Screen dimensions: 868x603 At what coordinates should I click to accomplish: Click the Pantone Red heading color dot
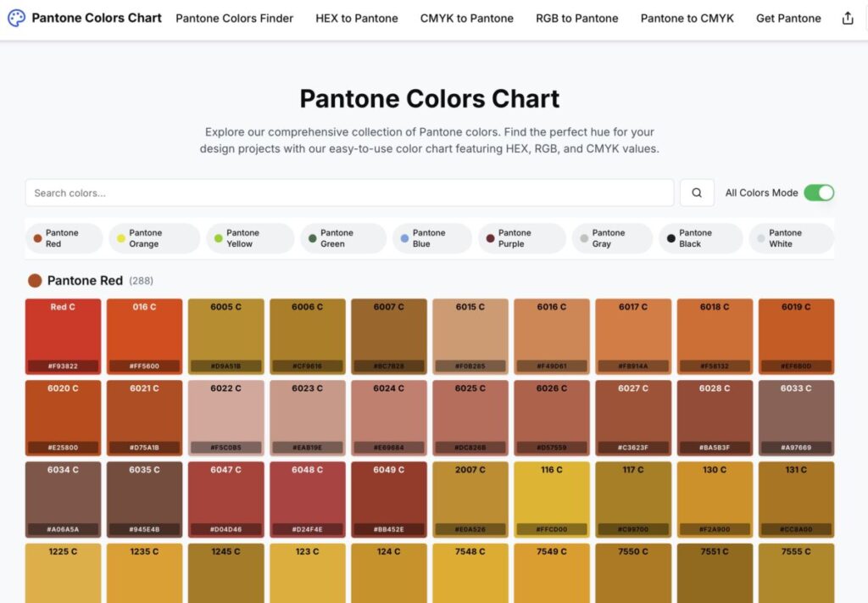pos(35,281)
